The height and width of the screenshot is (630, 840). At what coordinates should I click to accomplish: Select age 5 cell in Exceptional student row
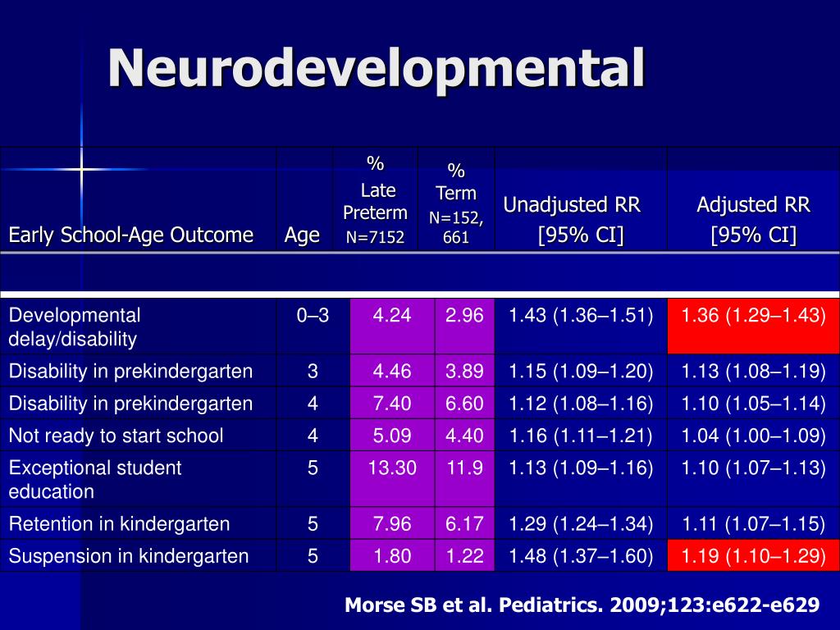(313, 468)
